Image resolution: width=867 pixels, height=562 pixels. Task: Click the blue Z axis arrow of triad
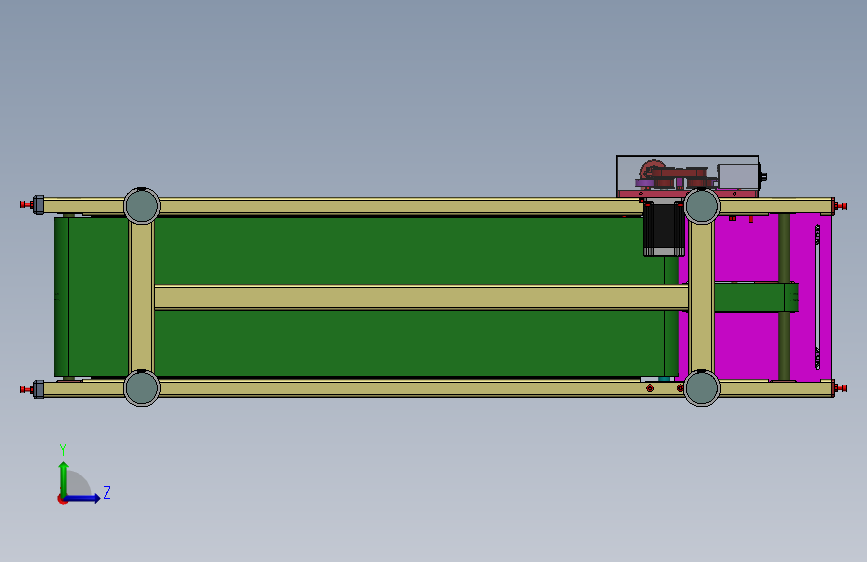click(x=83, y=498)
